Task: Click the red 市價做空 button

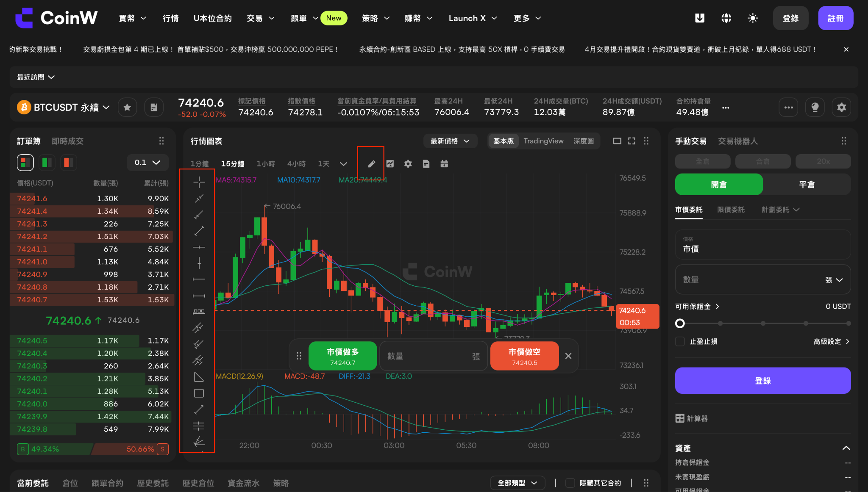Action: [524, 356]
